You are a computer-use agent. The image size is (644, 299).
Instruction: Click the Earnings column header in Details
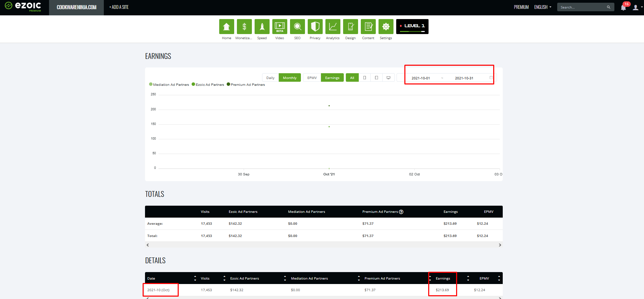(x=443, y=279)
